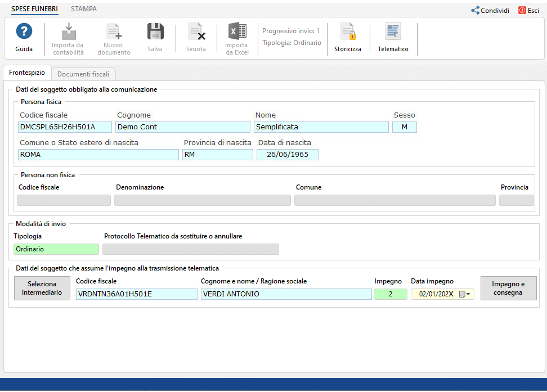Viewport: 547px width, 392px height.
Task: Open the STAMPA menu tab
Action: click(84, 9)
